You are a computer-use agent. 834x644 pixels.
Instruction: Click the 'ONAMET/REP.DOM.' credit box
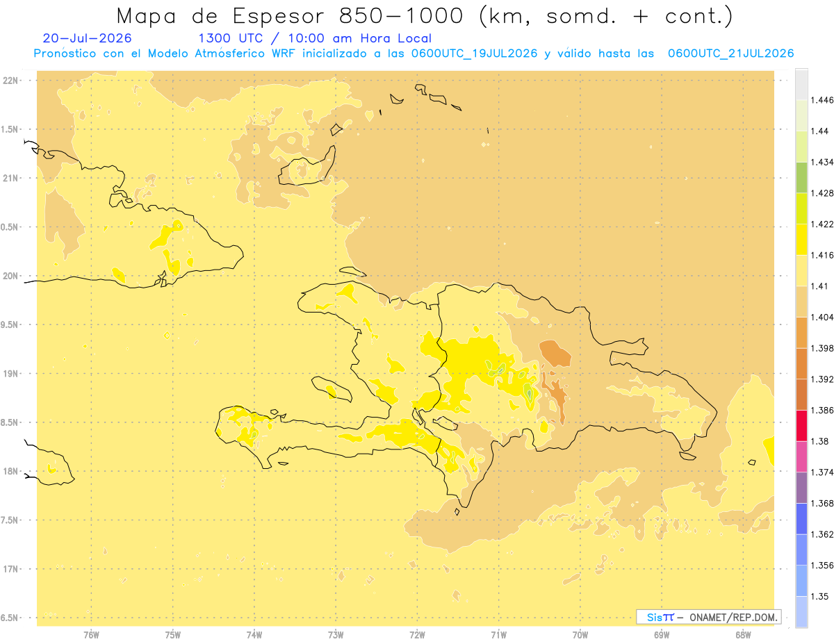[x=709, y=617]
